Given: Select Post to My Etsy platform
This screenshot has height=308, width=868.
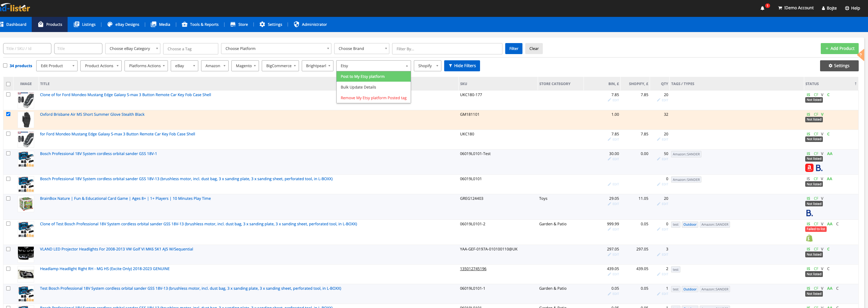Looking at the screenshot, I should tap(362, 76).
